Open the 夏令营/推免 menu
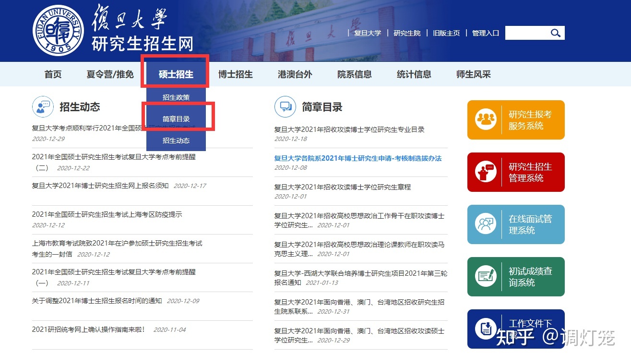 click(x=110, y=74)
